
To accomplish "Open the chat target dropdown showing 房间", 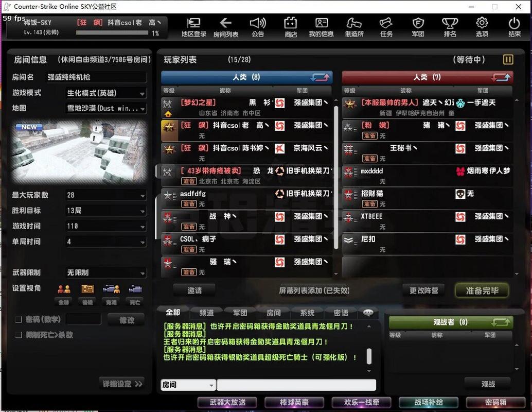I will point(188,385).
